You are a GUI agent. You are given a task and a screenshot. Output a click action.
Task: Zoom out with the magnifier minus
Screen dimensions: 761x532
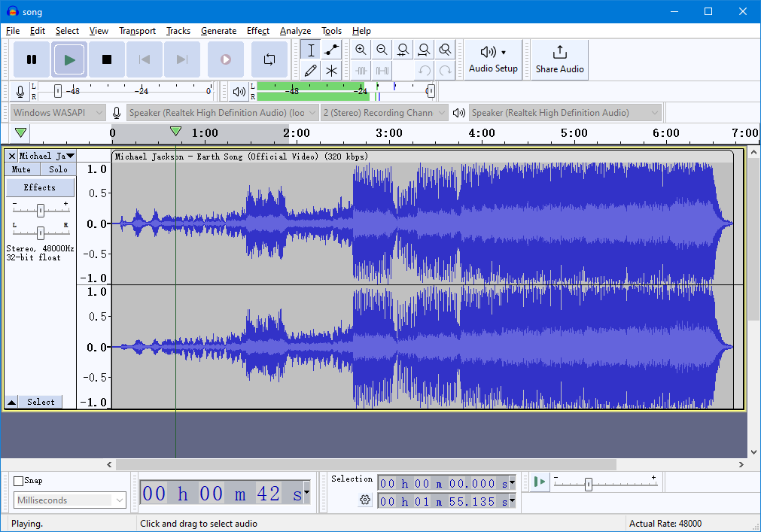[x=382, y=50]
